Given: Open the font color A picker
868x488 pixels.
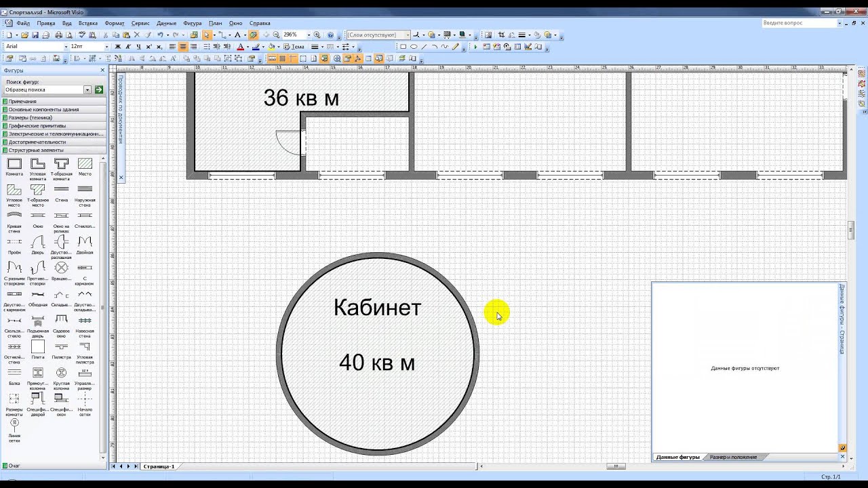Looking at the screenshot, I should (240, 47).
